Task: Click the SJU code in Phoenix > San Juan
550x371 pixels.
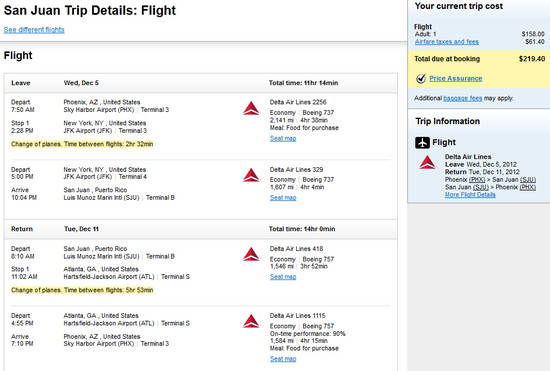Action: [528, 180]
